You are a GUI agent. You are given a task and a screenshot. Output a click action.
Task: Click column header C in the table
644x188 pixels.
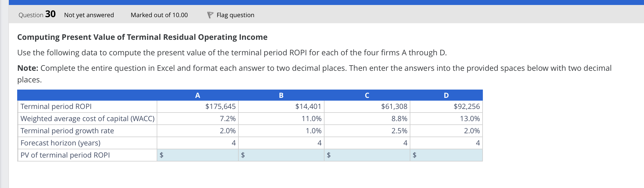point(367,96)
